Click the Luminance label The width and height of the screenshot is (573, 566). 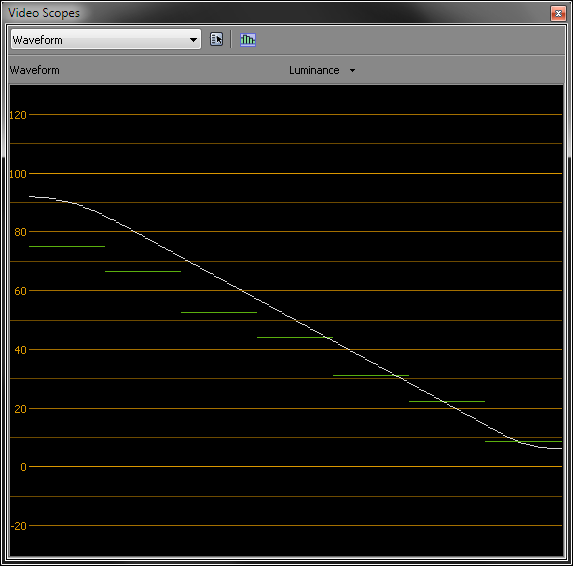click(x=314, y=70)
